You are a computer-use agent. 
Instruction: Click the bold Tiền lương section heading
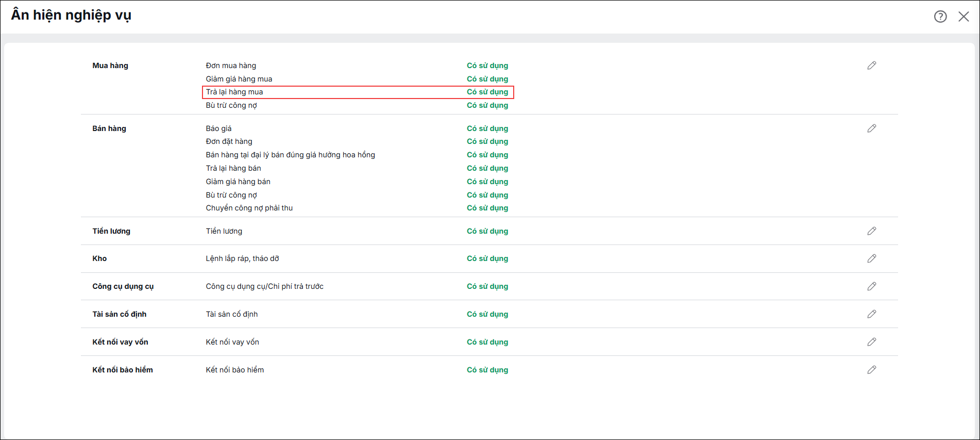(x=111, y=231)
